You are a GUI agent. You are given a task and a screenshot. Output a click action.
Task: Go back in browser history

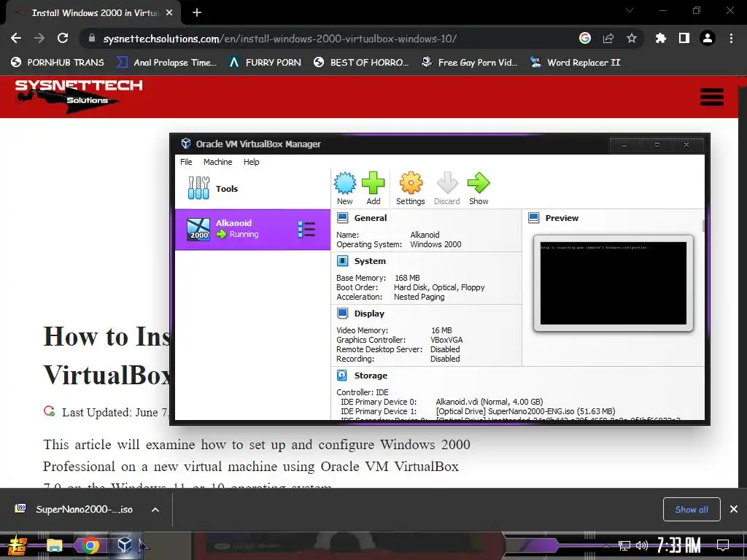(16, 38)
